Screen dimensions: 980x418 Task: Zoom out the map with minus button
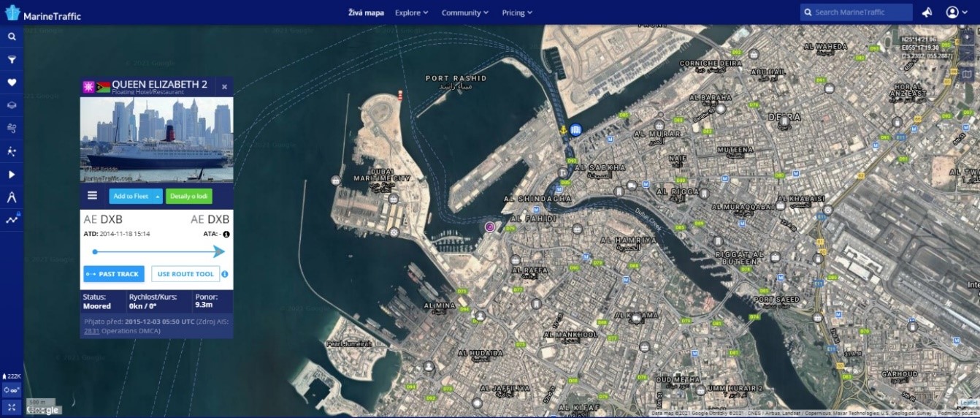[968, 52]
